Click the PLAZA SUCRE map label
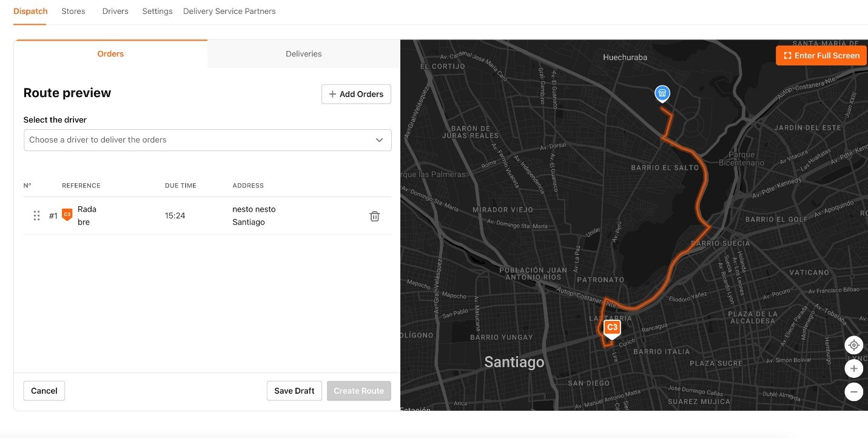Screen dimensions: 868x438 (716, 363)
